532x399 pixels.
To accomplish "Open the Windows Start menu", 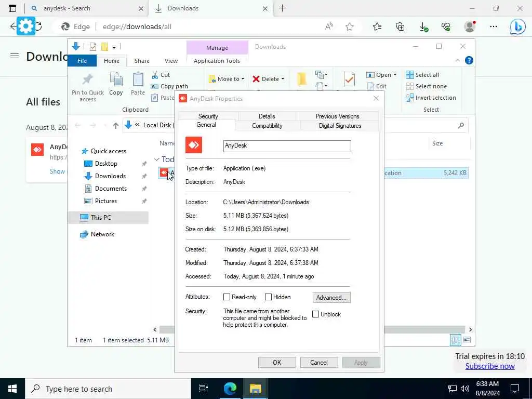I will pos(12,389).
